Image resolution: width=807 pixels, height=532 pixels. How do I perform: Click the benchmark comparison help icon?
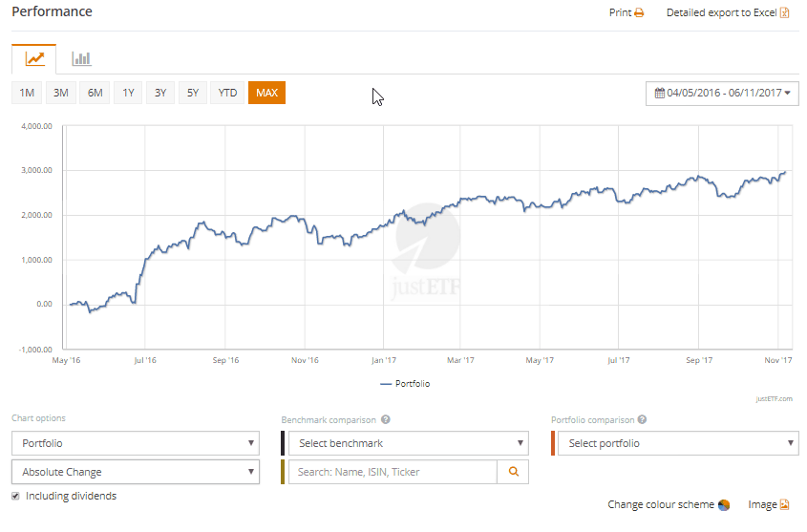(x=385, y=420)
